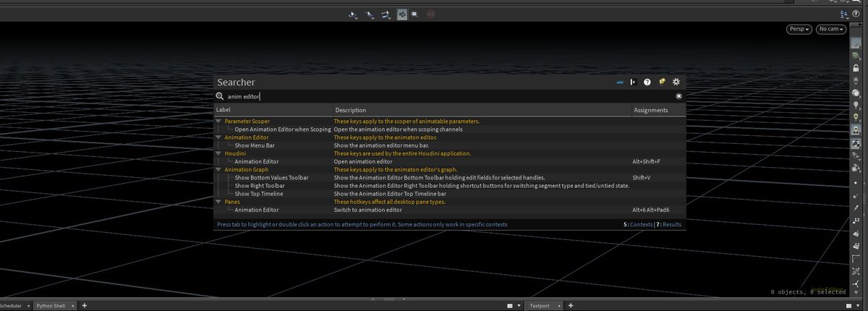Add a new tab next to Python Shell
The image size is (868, 311).
85,306
